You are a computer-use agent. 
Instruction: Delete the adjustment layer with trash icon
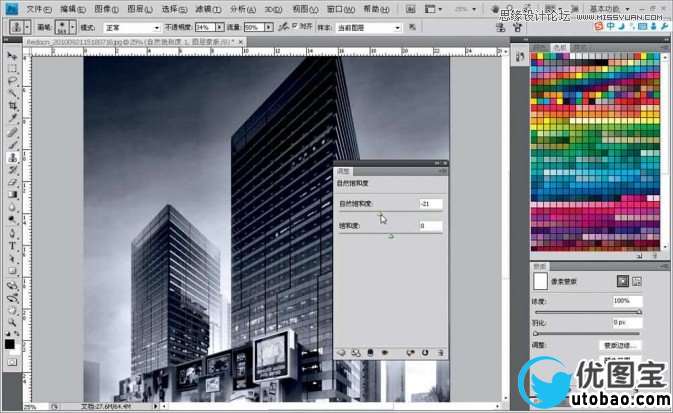(440, 353)
